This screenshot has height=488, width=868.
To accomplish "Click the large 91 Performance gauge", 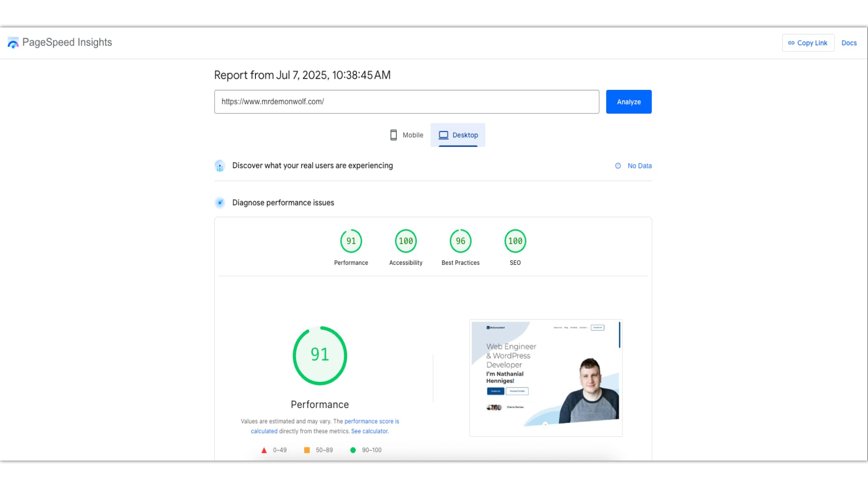I will [x=320, y=356].
